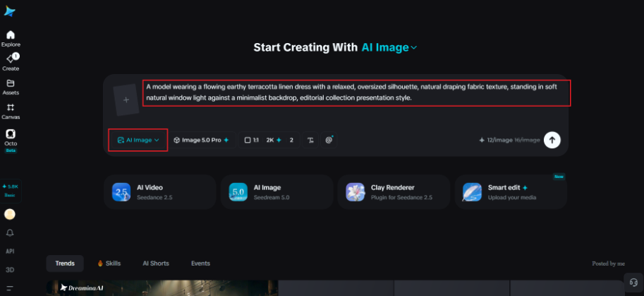Click into the prompt text field
Screen dimensions: 644x296
pos(356,93)
